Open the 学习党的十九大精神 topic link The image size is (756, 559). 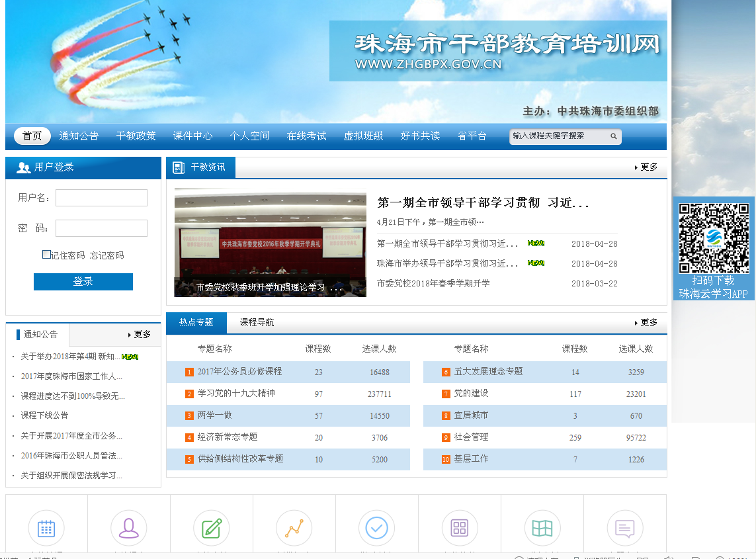click(x=236, y=394)
